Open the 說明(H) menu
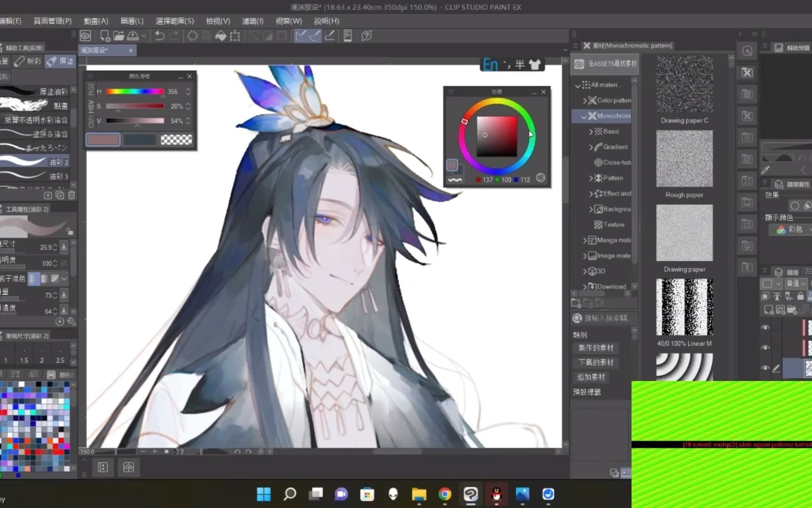This screenshot has width=812, height=508. (327, 21)
